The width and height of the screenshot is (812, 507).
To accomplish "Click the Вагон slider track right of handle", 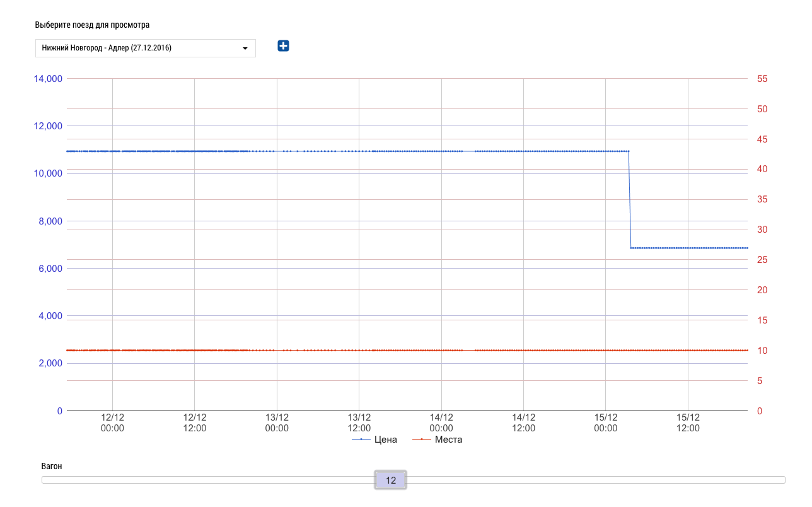I will click(593, 480).
